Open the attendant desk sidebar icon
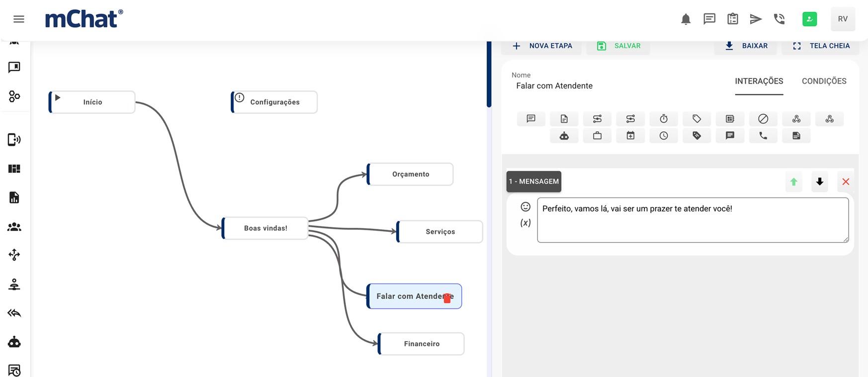This screenshot has height=377, width=868. pyautogui.click(x=14, y=284)
